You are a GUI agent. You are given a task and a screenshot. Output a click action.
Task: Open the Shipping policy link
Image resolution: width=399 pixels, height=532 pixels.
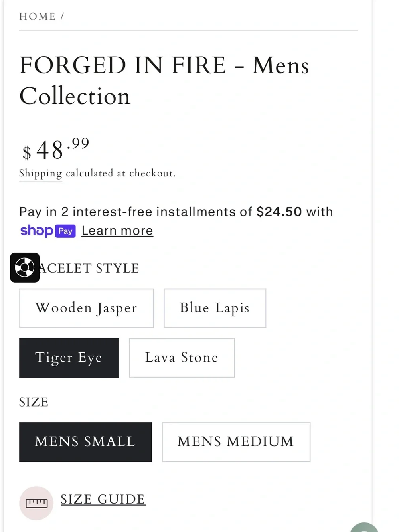tap(41, 173)
